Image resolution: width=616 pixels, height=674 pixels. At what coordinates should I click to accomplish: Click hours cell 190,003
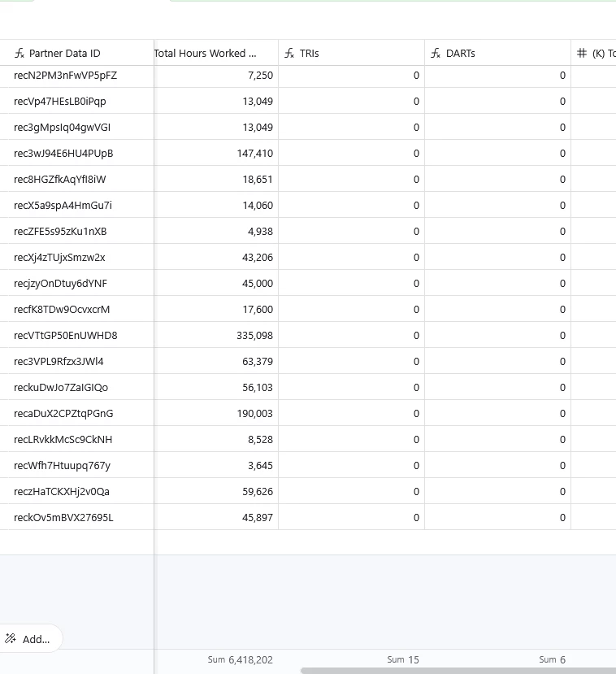point(216,414)
